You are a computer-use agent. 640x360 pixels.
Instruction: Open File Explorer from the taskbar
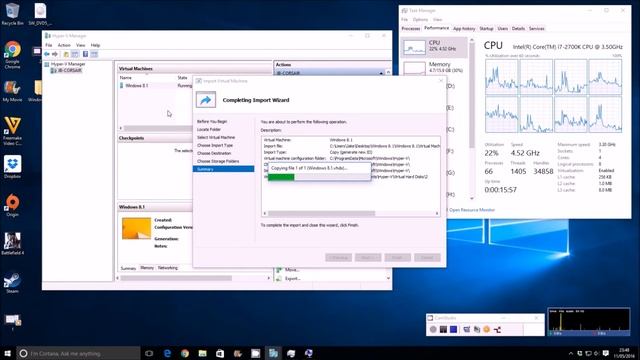pos(202,353)
